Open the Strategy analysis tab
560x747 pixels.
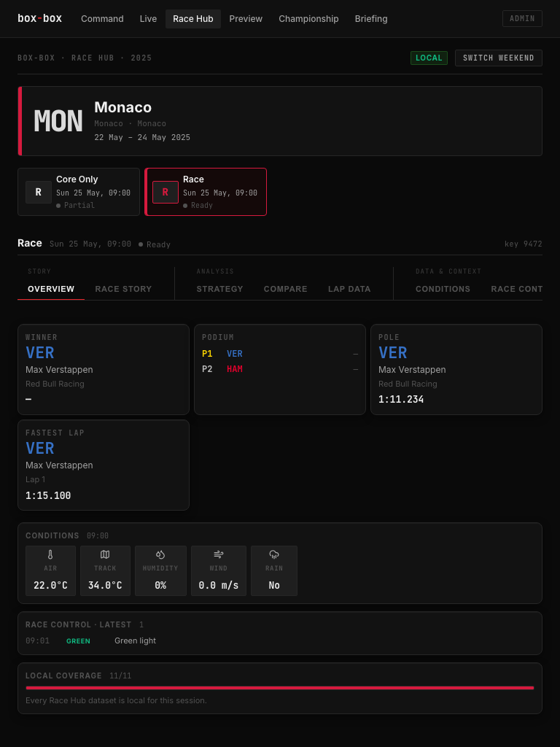click(220, 289)
